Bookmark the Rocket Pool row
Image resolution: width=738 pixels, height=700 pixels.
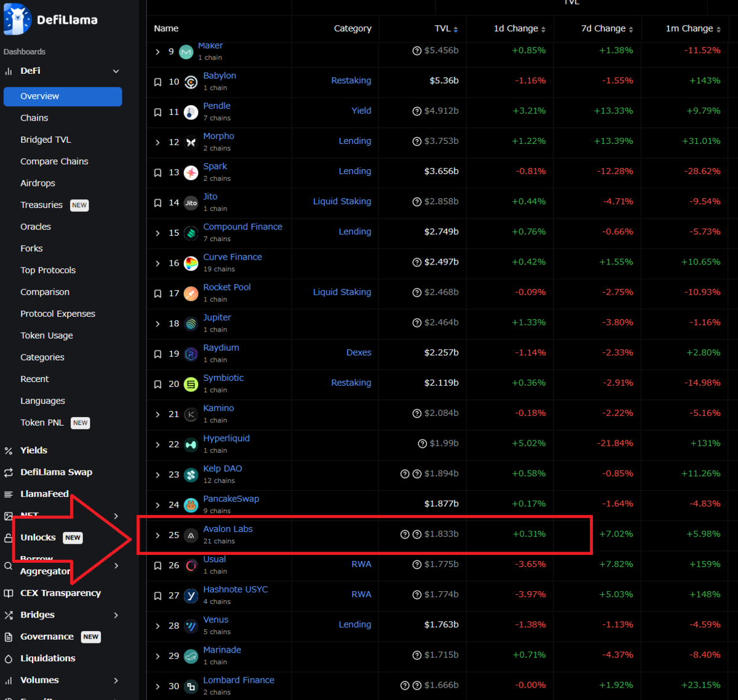(158, 293)
